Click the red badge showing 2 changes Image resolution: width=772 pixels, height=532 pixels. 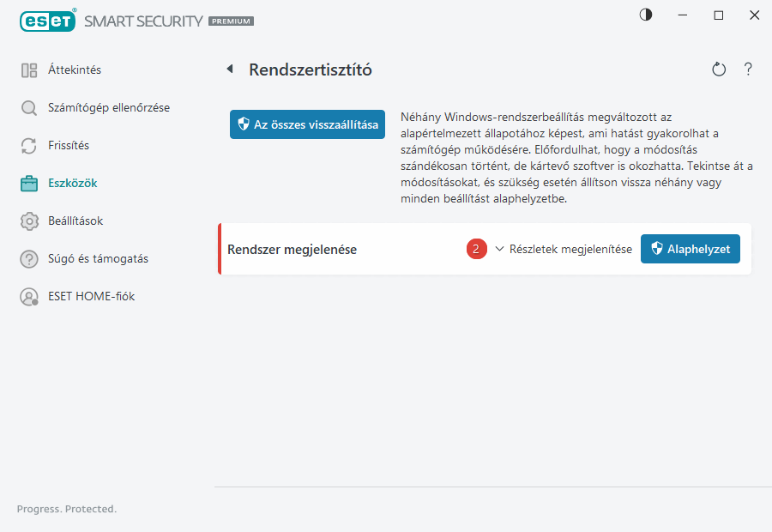[x=476, y=249]
